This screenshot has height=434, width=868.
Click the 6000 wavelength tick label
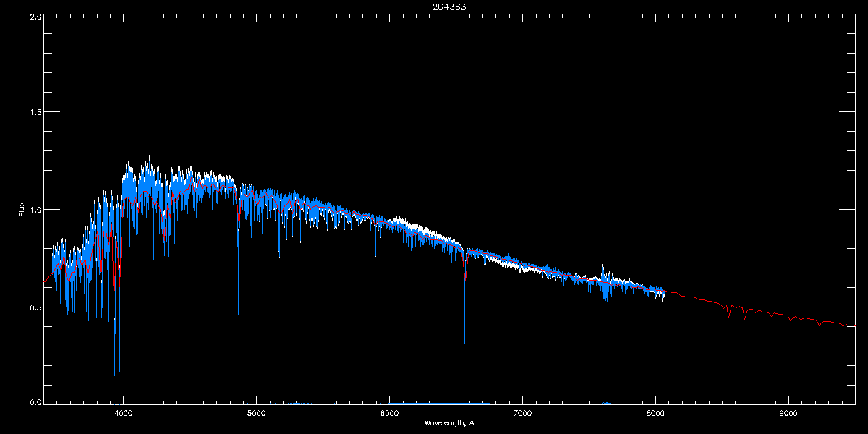click(x=389, y=414)
